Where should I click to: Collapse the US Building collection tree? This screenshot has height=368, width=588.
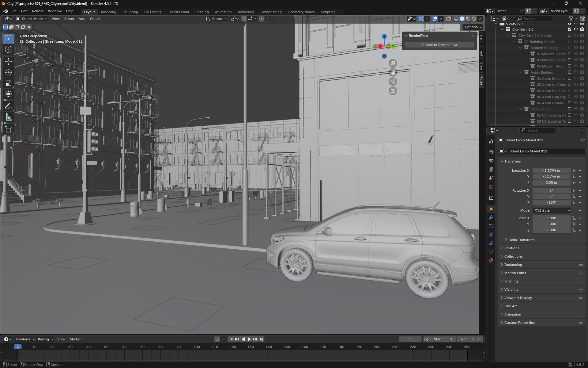click(520, 109)
